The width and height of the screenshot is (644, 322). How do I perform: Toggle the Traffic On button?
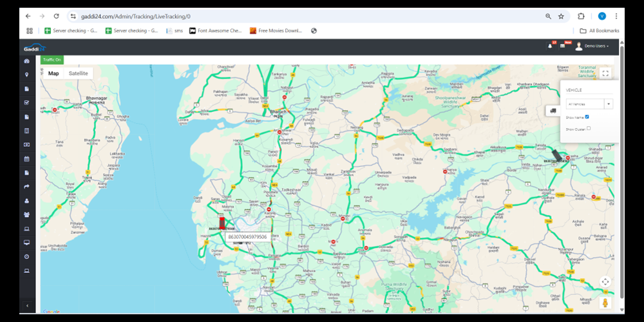tap(52, 60)
